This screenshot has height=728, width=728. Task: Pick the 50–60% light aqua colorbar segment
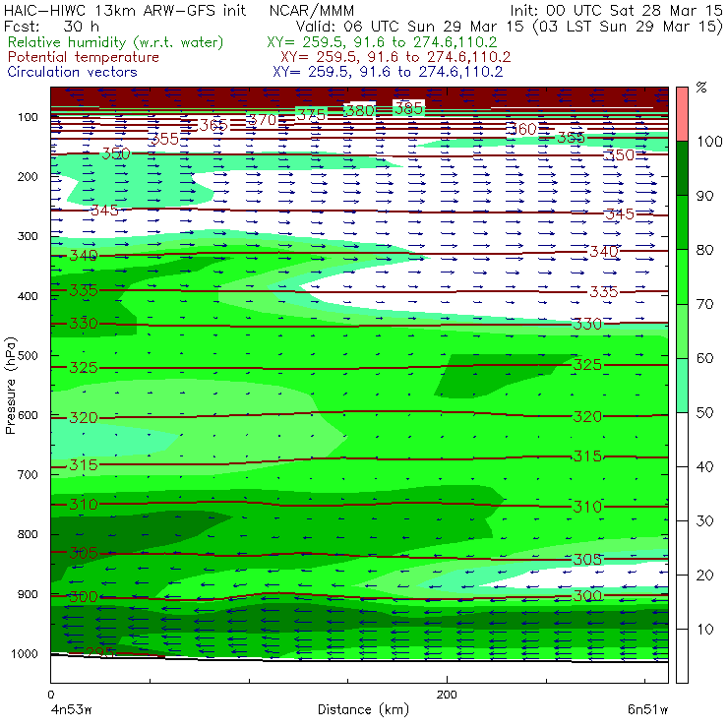click(682, 386)
